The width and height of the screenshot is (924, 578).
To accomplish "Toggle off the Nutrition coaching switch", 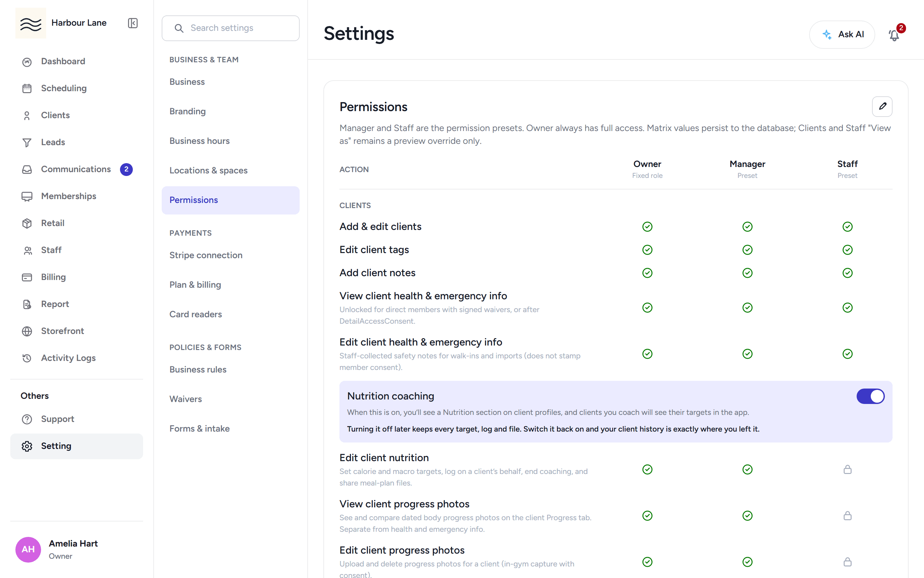I will 870,396.
